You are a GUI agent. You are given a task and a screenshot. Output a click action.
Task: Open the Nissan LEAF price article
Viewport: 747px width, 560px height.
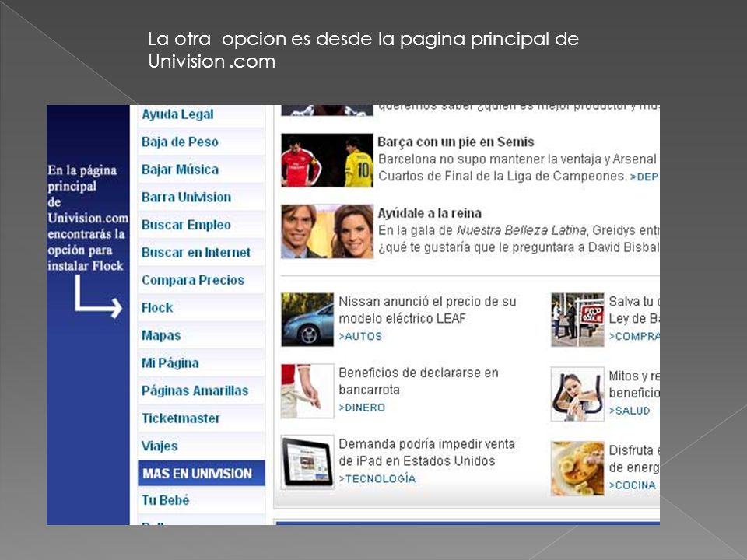(x=427, y=310)
